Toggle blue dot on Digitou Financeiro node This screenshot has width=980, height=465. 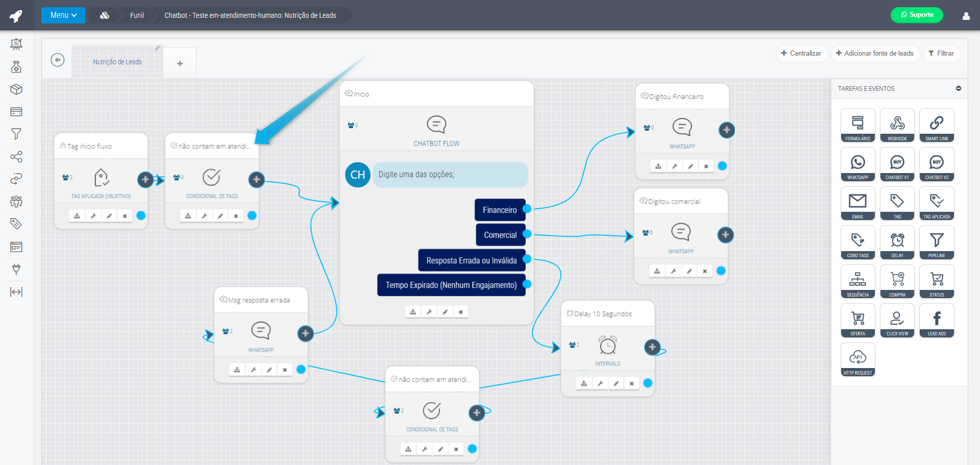pos(722,166)
